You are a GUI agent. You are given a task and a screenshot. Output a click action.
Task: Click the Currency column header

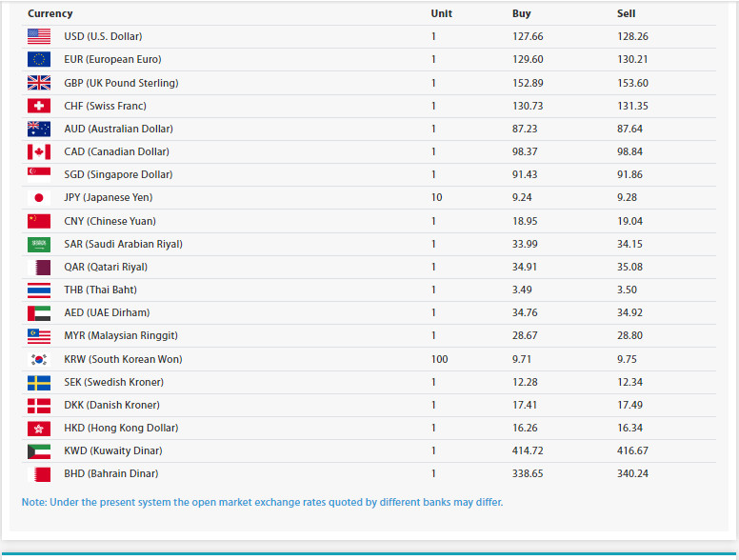point(50,13)
